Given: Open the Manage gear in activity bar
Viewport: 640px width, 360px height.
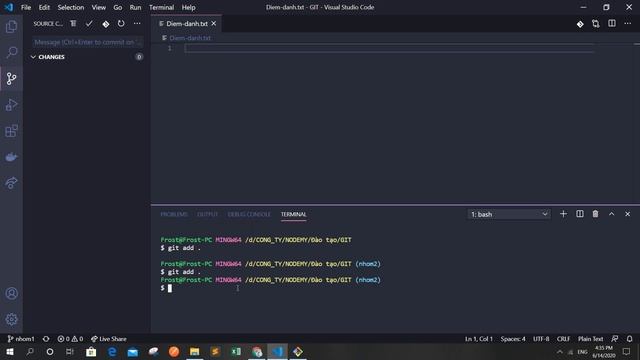Looking at the screenshot, I should tap(11, 319).
